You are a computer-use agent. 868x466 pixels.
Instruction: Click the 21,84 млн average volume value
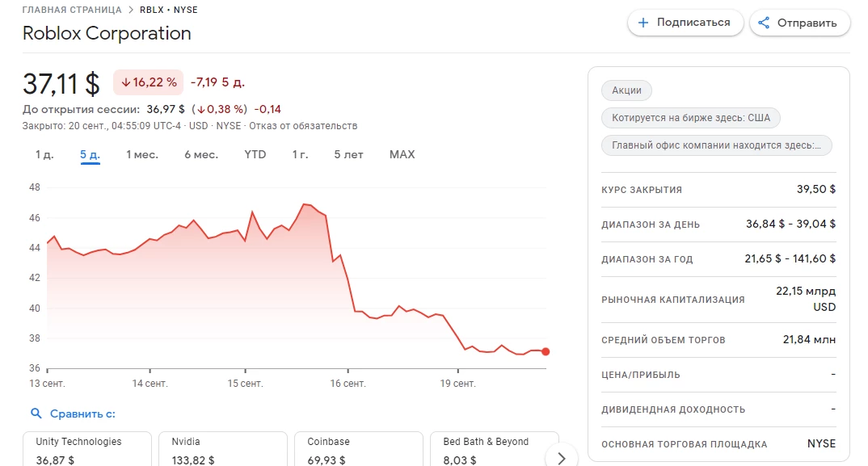[809, 339]
